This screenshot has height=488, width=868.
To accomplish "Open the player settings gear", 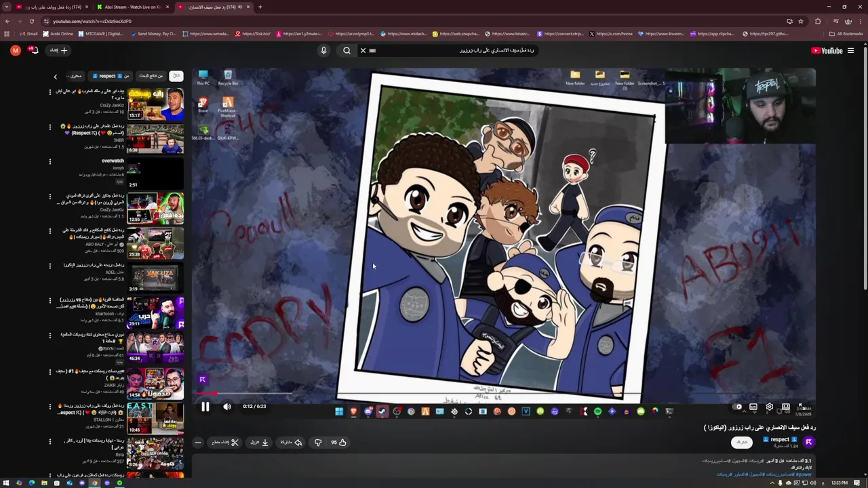I will click(x=770, y=407).
